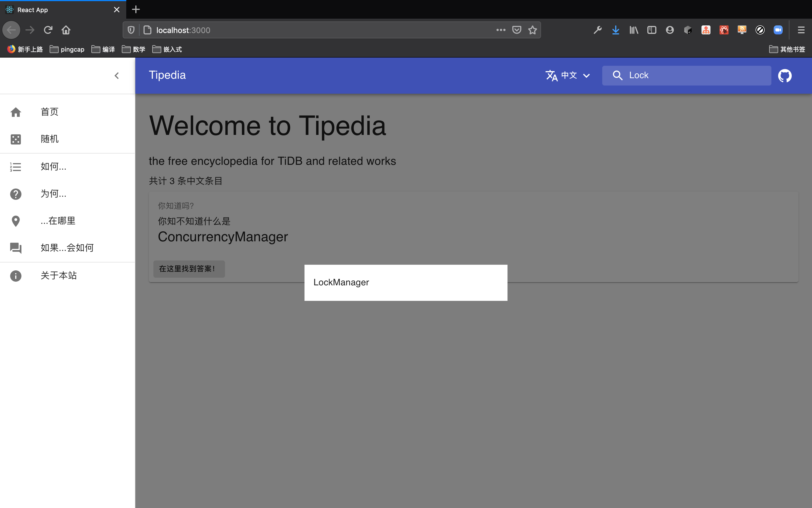Click the translate language icon
This screenshot has width=812, height=508.
click(551, 76)
